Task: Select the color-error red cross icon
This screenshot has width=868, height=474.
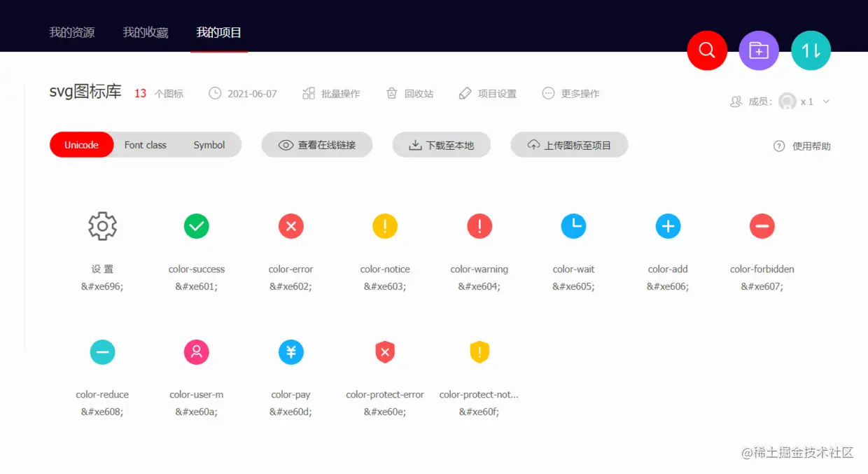Action: [x=290, y=226]
